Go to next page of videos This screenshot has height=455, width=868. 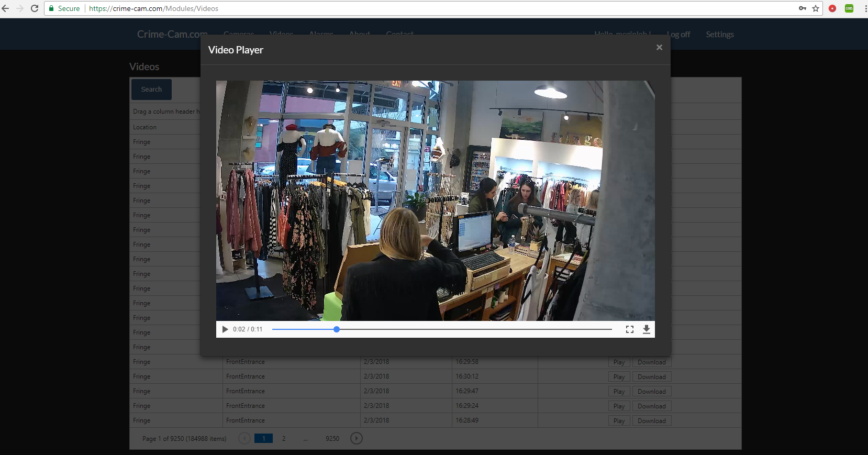356,438
